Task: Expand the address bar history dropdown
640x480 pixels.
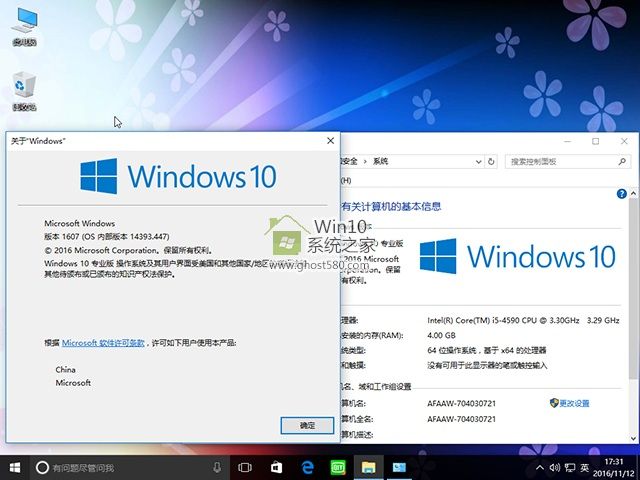Action: [478, 161]
